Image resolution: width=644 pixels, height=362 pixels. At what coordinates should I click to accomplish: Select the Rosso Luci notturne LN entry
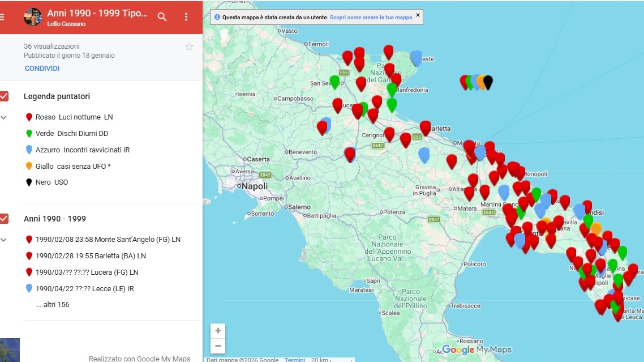[x=74, y=117]
